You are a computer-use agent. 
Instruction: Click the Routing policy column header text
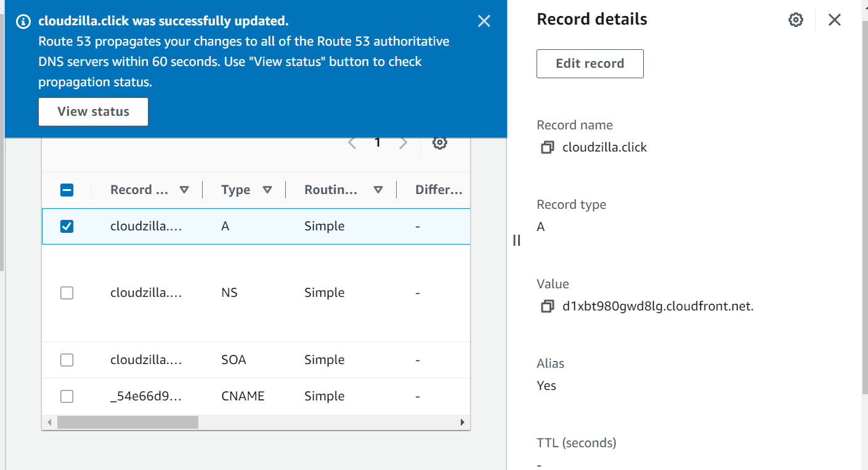tap(331, 190)
